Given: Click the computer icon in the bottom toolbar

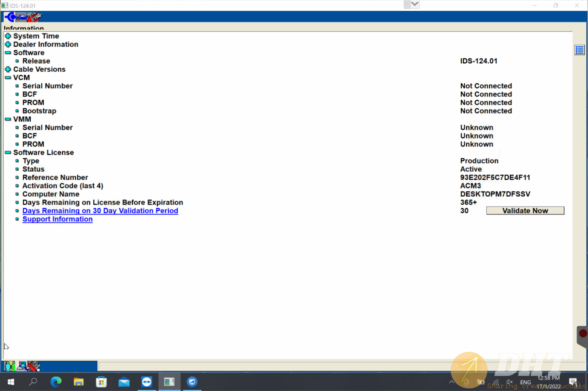Looking at the screenshot, I should tap(23, 366).
